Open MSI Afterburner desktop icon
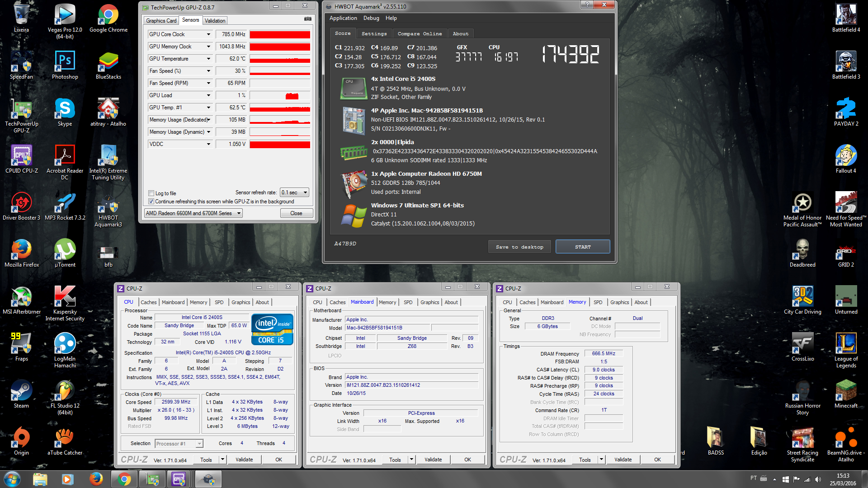 [x=21, y=300]
